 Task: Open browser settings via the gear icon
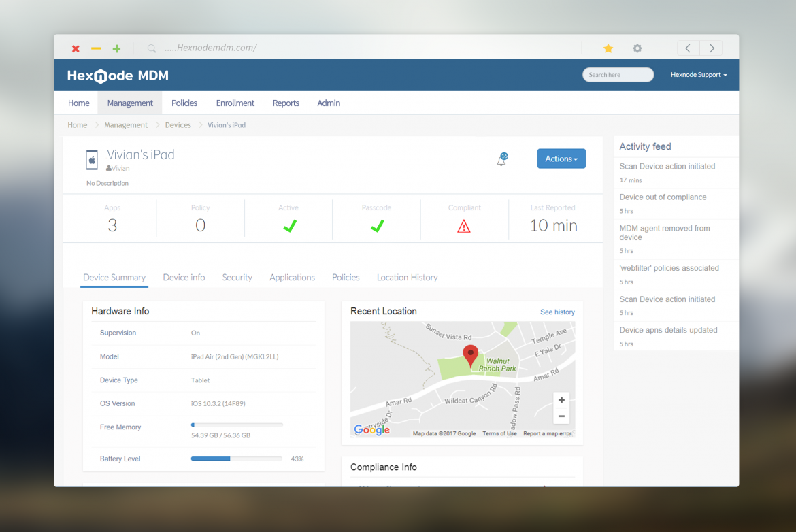point(637,48)
